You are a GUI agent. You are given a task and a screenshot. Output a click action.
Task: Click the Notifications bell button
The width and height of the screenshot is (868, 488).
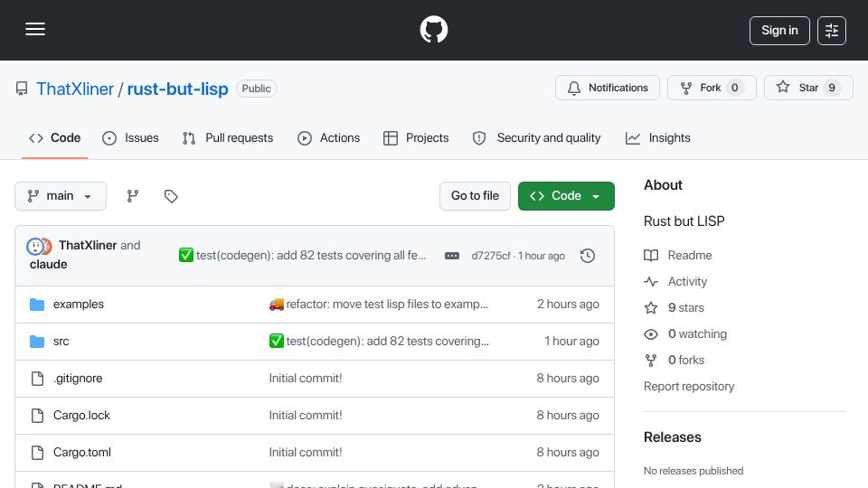coord(608,88)
